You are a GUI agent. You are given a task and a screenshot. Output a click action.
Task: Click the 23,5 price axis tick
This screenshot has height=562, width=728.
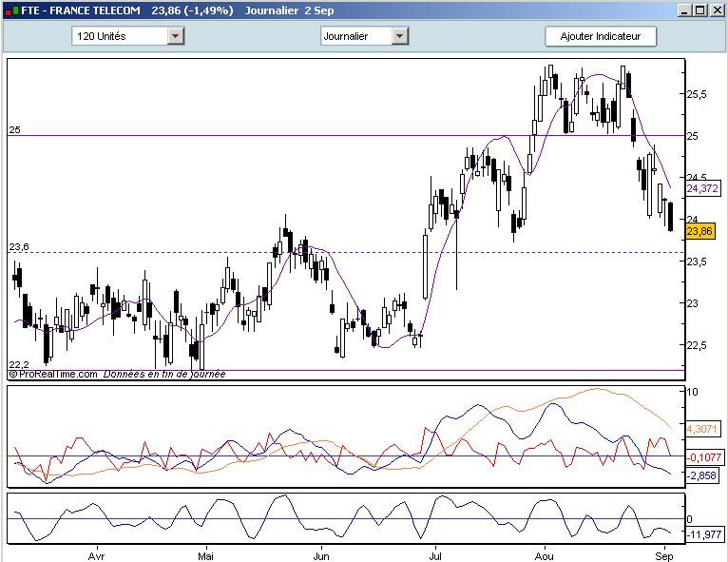point(697,262)
